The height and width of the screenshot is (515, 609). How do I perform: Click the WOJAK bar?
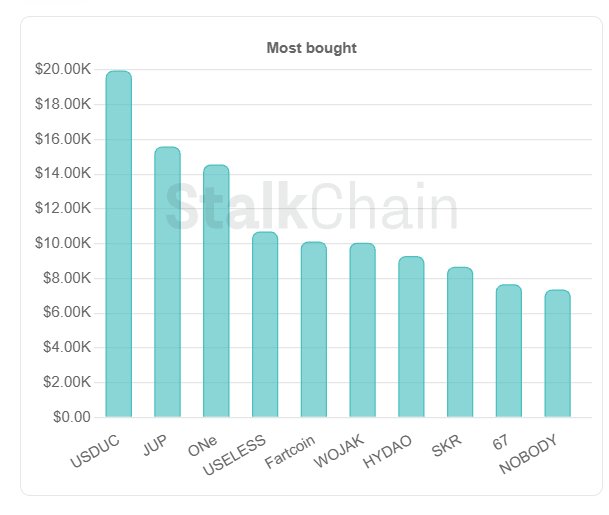point(362,331)
